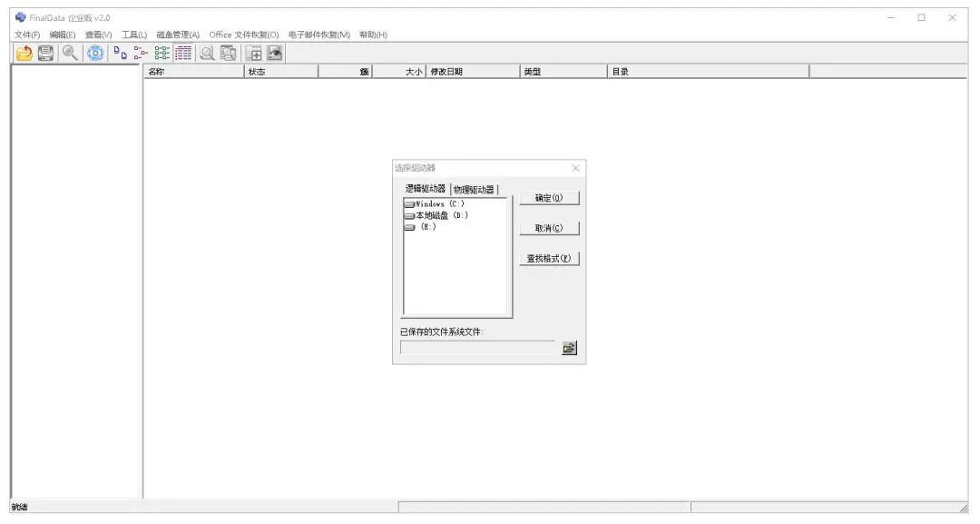
Task: Switch to small icons view
Action: pyautogui.click(x=141, y=54)
